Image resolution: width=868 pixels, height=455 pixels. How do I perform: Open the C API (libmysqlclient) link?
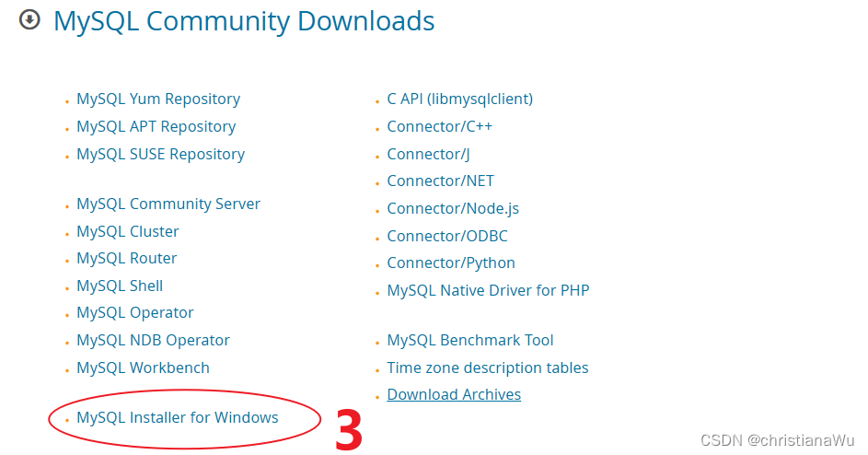460,99
